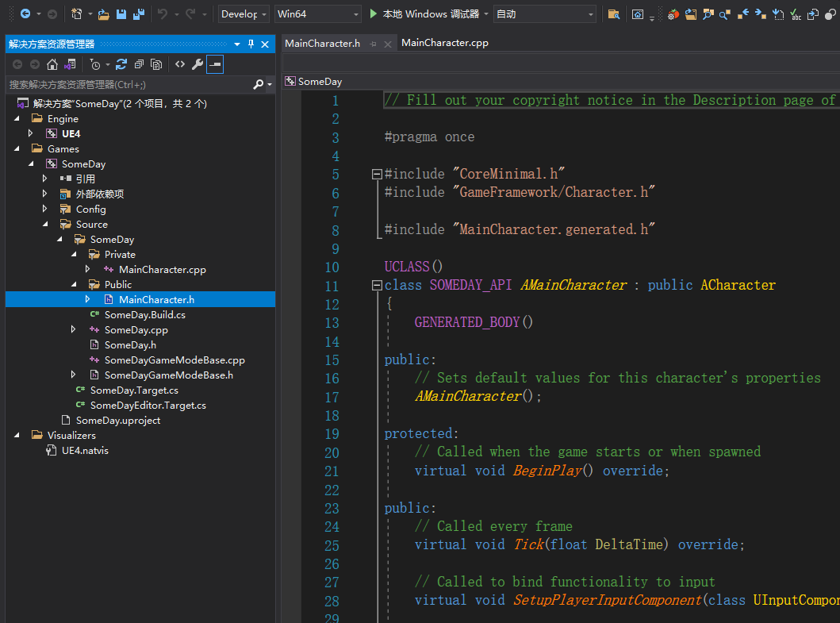Click the Sync refresh icon in Solution Explorer
This screenshot has height=623, width=840.
click(121, 64)
